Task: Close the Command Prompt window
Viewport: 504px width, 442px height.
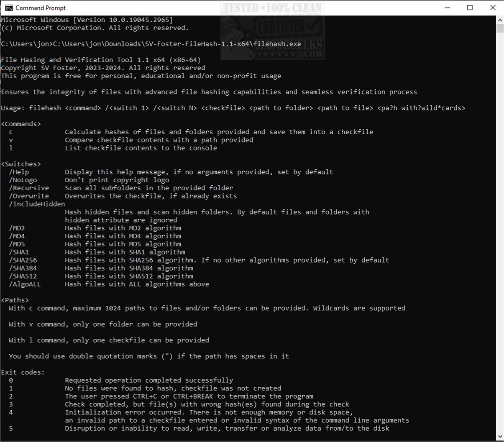Action: [492, 8]
